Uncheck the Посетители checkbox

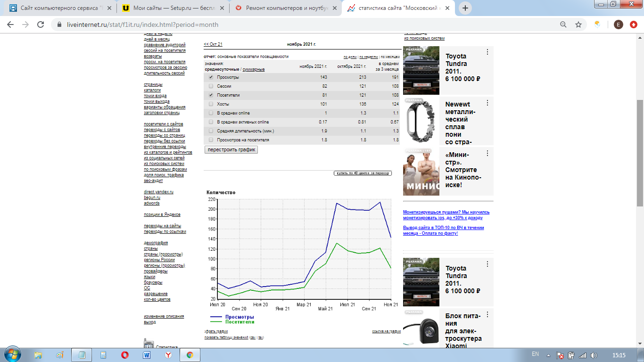pyautogui.click(x=211, y=95)
